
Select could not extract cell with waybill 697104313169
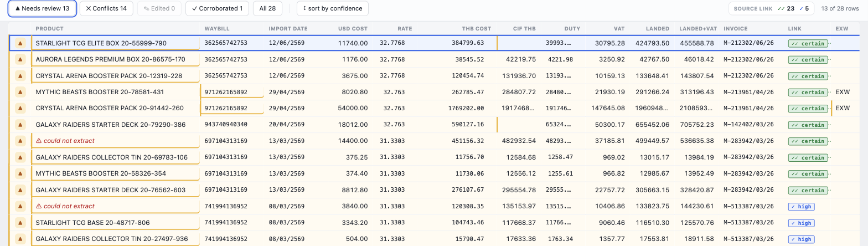(x=115, y=141)
